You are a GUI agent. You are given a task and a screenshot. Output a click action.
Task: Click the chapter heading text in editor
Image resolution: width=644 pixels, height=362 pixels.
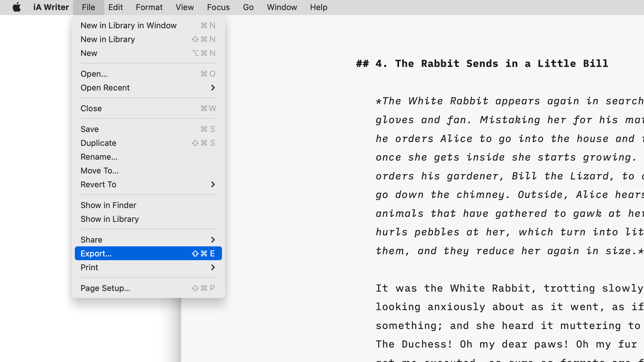(x=482, y=63)
